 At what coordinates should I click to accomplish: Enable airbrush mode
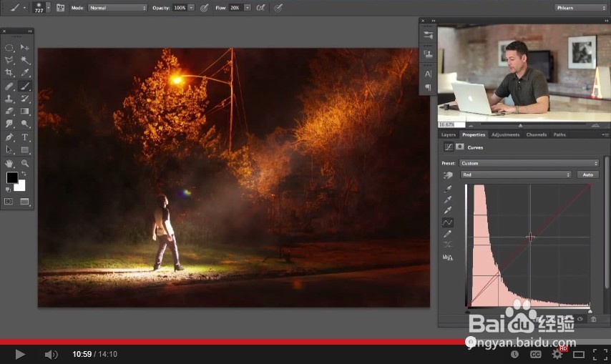260,8
